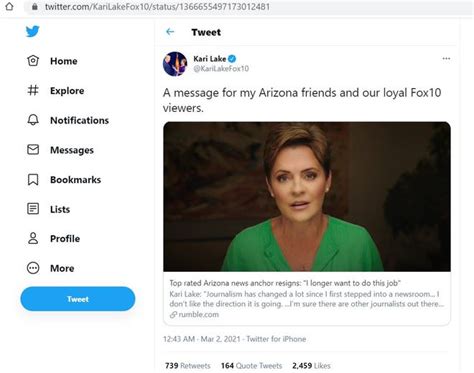Open the rumble.com link card
Image resolution: width=474 pixels, height=373 pixels.
[x=307, y=298]
